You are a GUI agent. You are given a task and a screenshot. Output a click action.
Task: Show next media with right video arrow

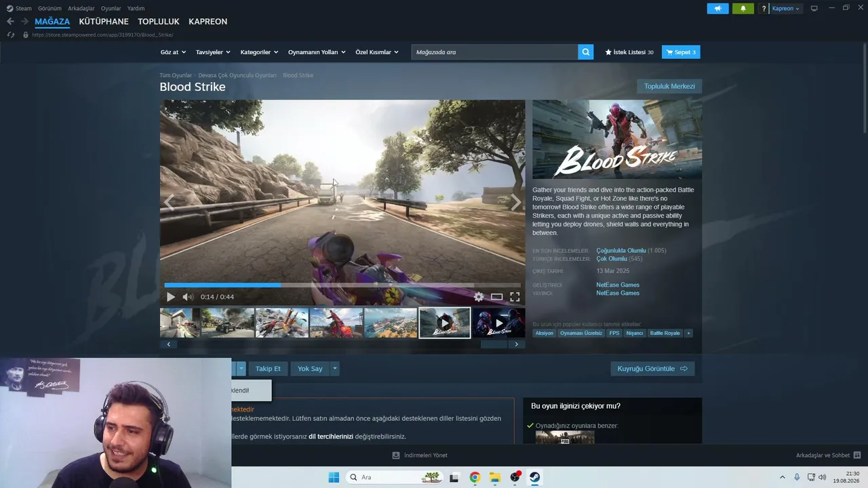point(516,202)
